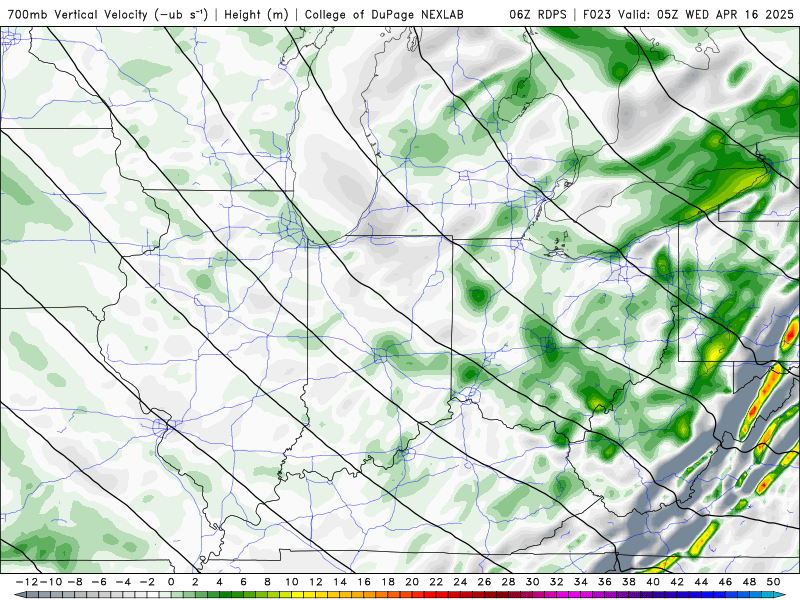Click the "-2" color scale label
This screenshot has height=600, width=800.
pos(147,582)
